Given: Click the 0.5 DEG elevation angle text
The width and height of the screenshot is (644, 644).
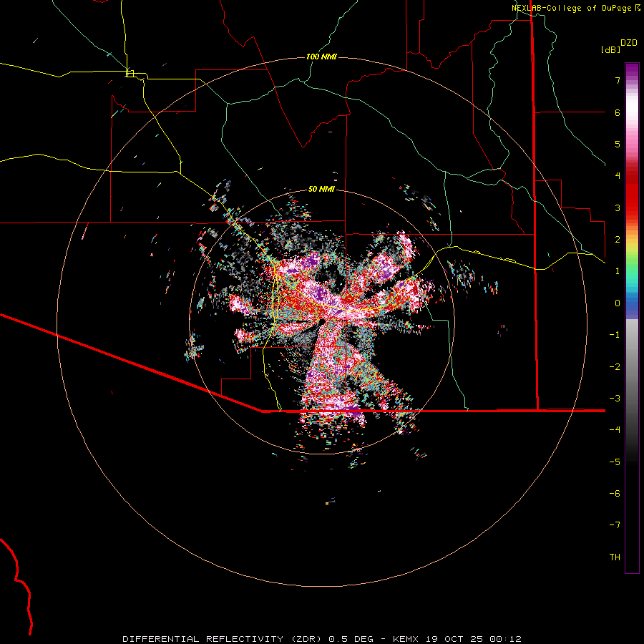Looking at the screenshot, I should 351,639.
